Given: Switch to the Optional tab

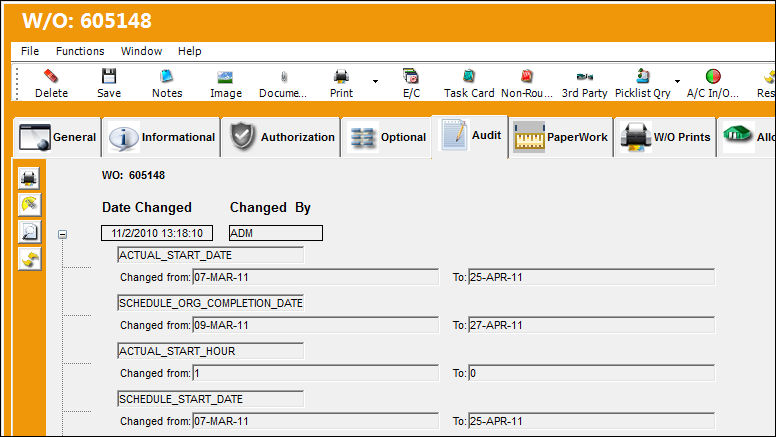Looking at the screenshot, I should 387,137.
